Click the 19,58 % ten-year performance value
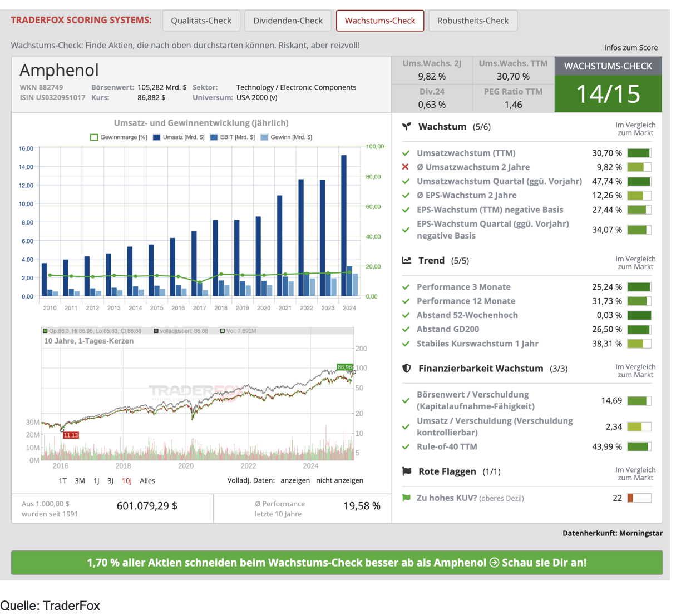The height and width of the screenshot is (616, 681). [362, 506]
